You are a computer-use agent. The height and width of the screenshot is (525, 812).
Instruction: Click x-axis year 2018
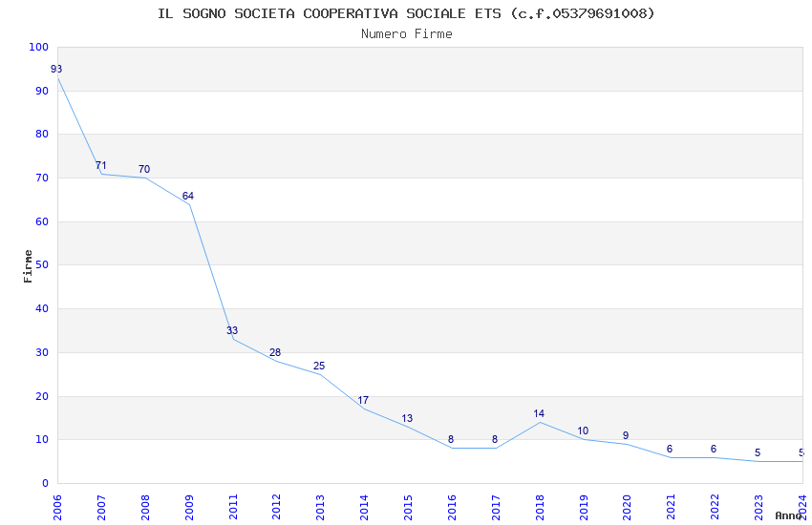click(539, 507)
